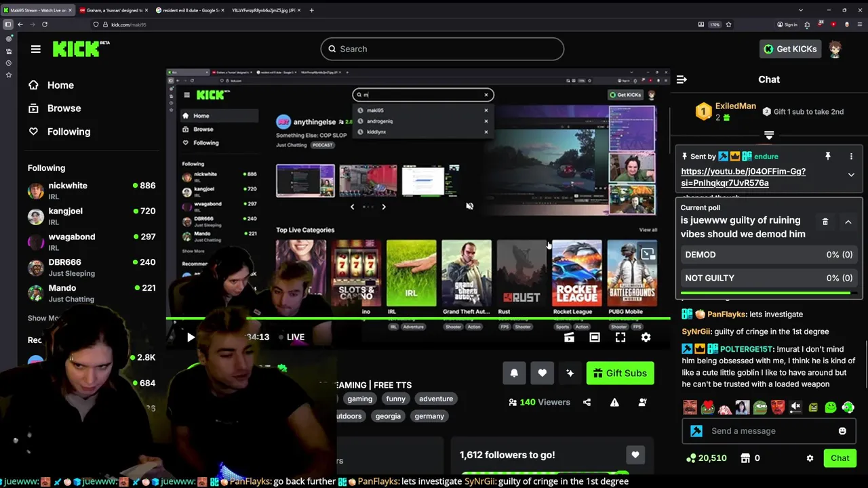The image size is (868, 488).
Task: Click the Gift Subs button
Action: [620, 373]
